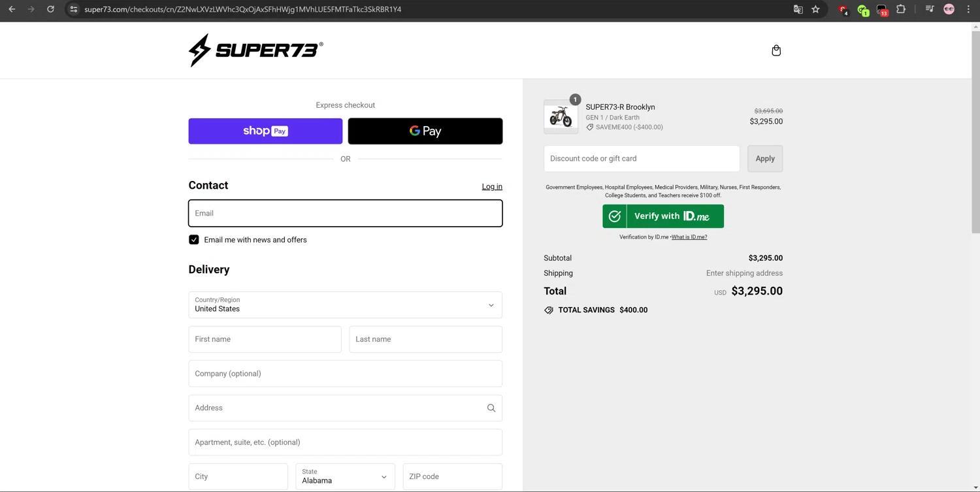The image size is (980, 492).
Task: Open the shopping bag cart icon
Action: [776, 50]
